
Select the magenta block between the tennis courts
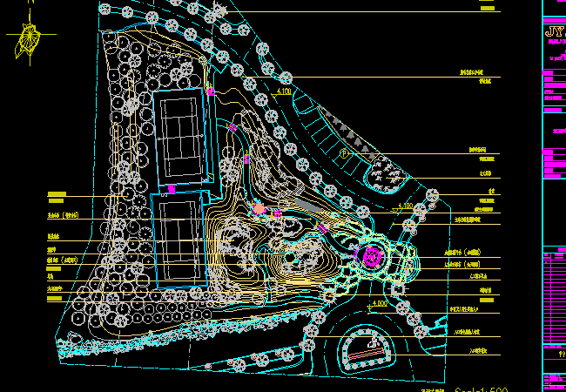172,188
